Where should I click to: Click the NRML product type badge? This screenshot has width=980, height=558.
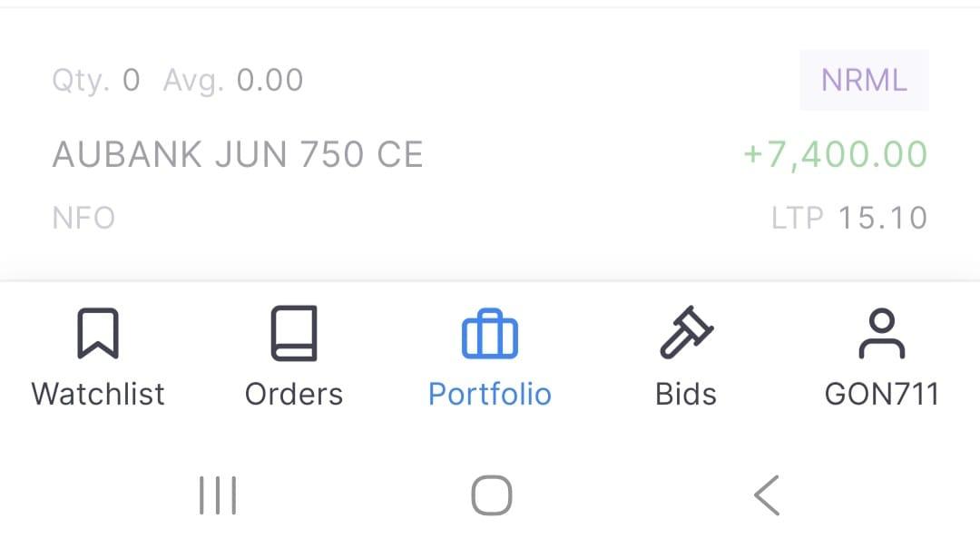click(x=865, y=81)
